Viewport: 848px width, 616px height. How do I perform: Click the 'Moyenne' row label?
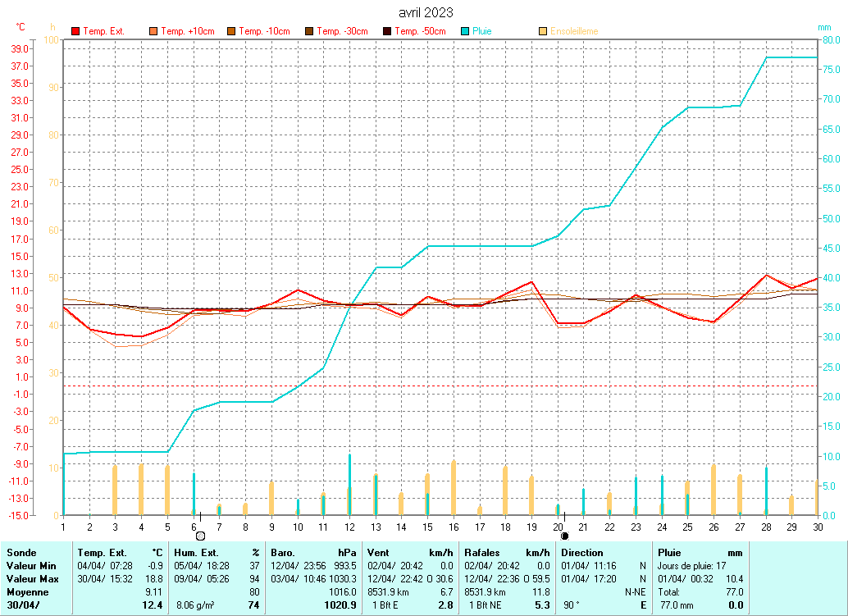coord(27,592)
